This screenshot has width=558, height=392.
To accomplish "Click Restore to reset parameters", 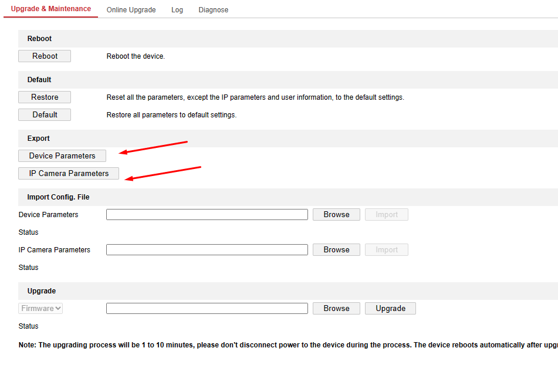I will pyautogui.click(x=45, y=97).
